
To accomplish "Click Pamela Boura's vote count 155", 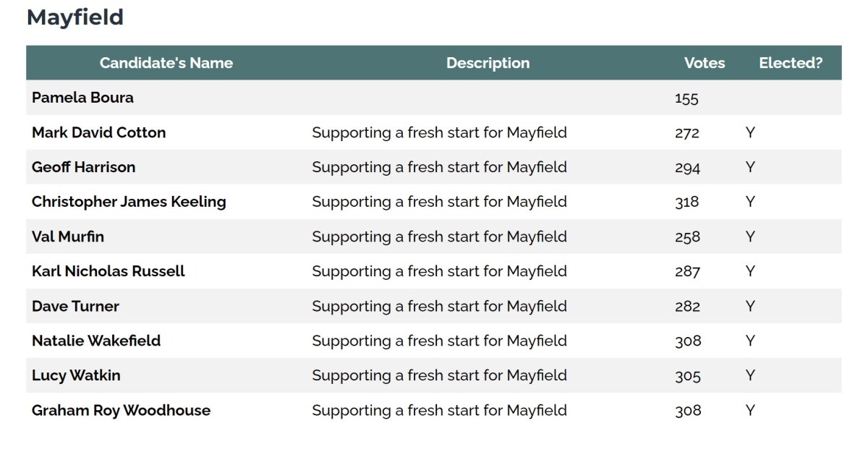I will [x=686, y=98].
